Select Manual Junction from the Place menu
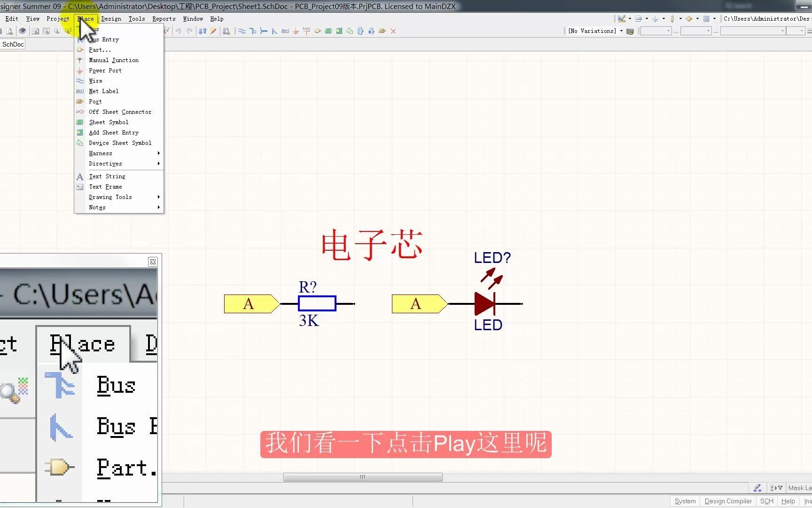The height and width of the screenshot is (508, 812). 114,60
